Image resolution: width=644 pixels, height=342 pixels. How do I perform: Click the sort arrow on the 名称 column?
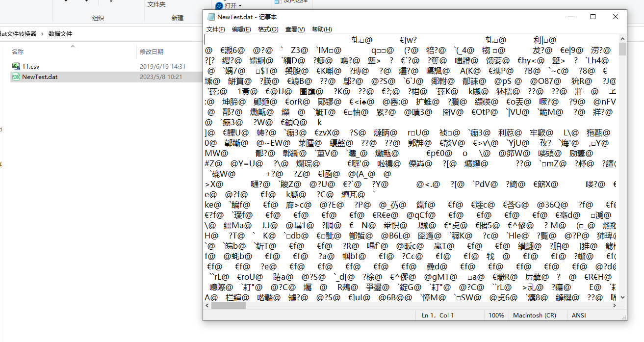(72, 47)
